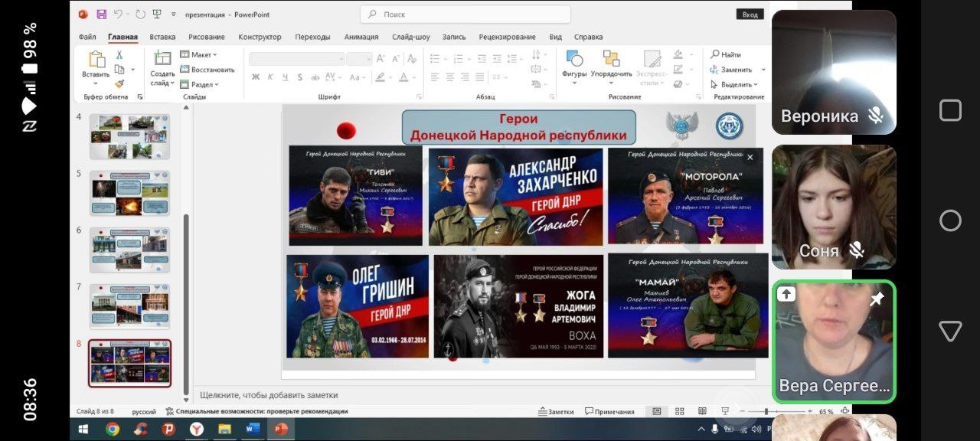Image resolution: width=980 pixels, height=441 pixels.
Task: Switch to slide sorter view
Action: pyautogui.click(x=680, y=412)
